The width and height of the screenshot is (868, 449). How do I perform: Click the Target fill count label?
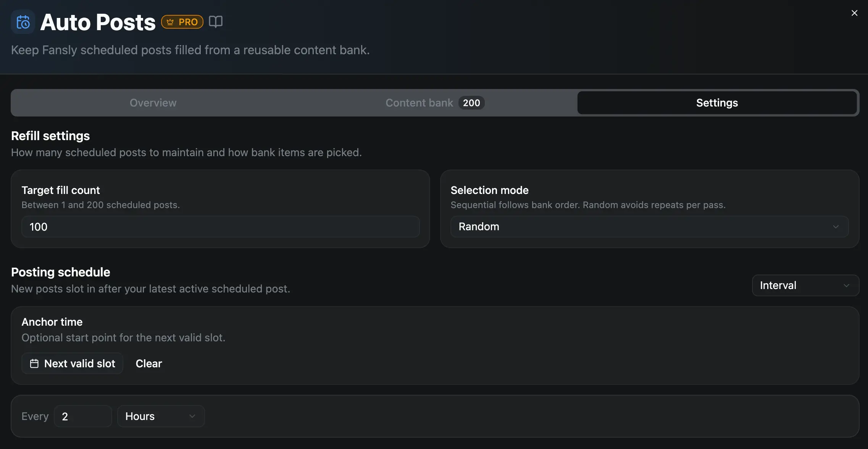[61, 190]
